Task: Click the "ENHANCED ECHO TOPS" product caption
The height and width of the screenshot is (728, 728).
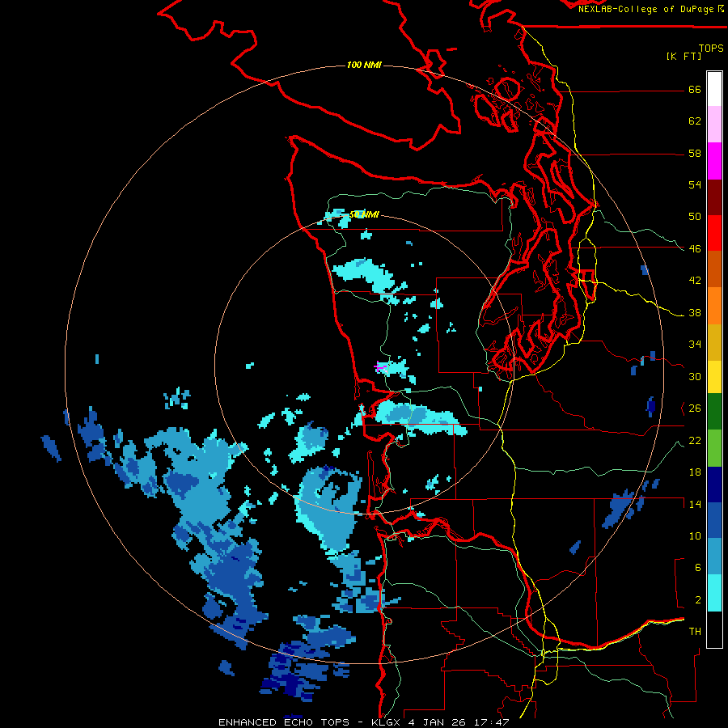Action: [284, 722]
